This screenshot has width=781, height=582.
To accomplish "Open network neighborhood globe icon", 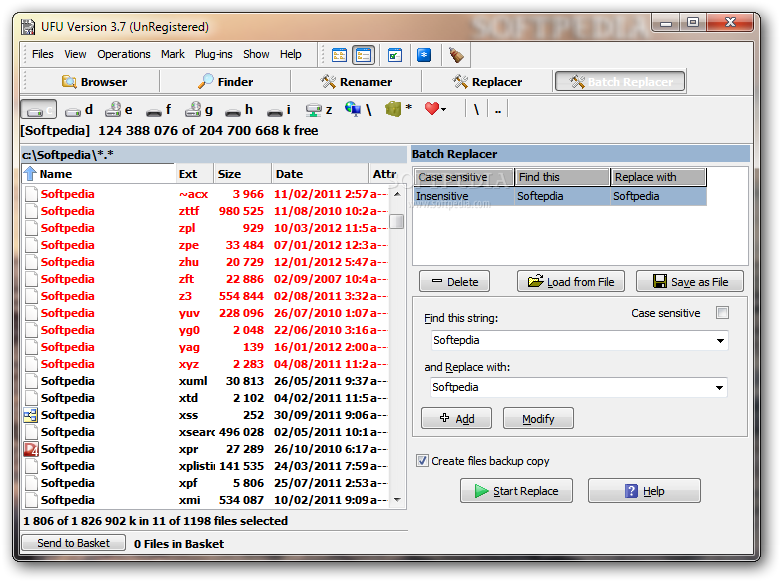I will 358,110.
